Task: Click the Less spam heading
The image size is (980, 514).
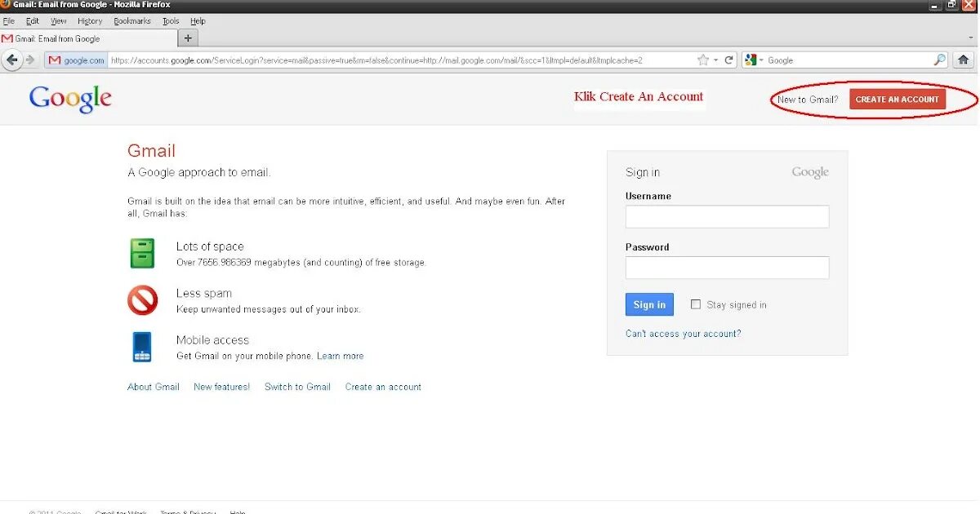Action: [x=204, y=293]
